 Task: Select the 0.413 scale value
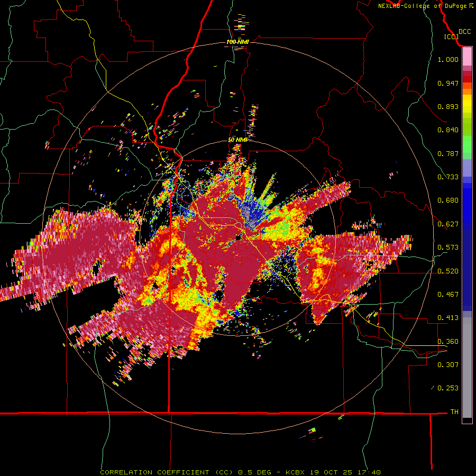point(448,318)
